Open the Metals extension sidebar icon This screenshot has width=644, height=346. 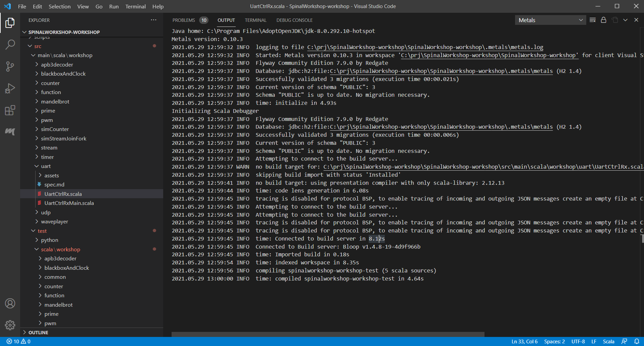pos(10,132)
